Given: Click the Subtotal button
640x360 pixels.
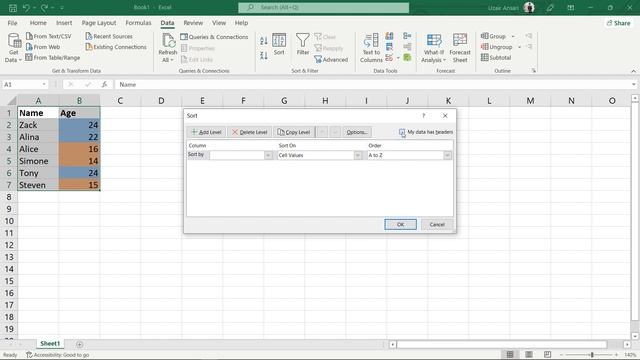Looking at the screenshot, I should click(496, 58).
